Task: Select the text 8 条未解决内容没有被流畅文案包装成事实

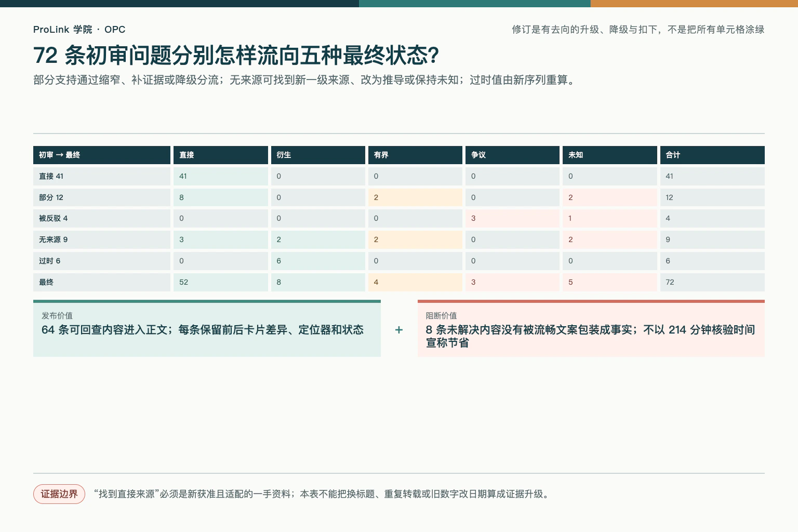Action: coord(529,330)
